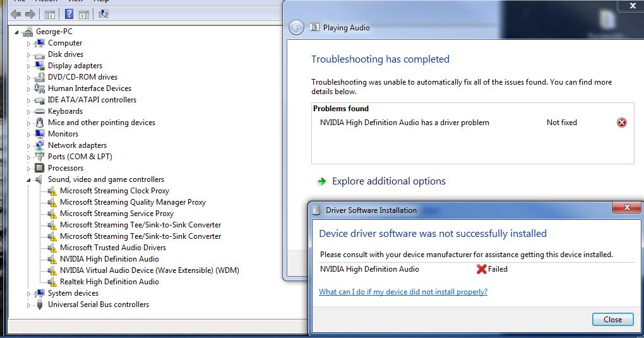Click the Computer category icon

tap(40, 43)
